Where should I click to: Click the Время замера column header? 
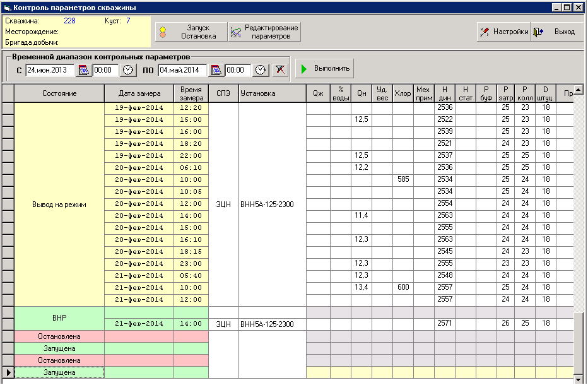tap(191, 93)
